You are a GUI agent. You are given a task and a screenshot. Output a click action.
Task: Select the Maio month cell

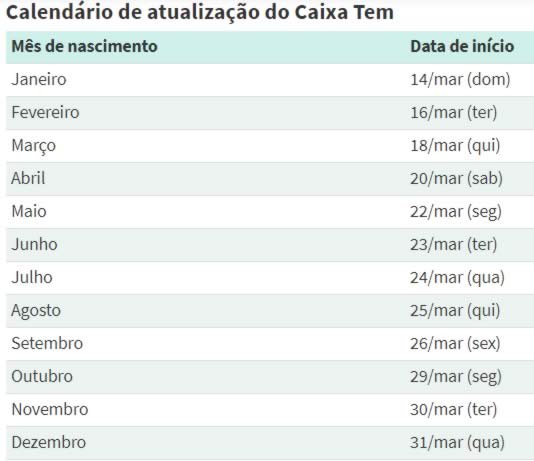point(29,211)
